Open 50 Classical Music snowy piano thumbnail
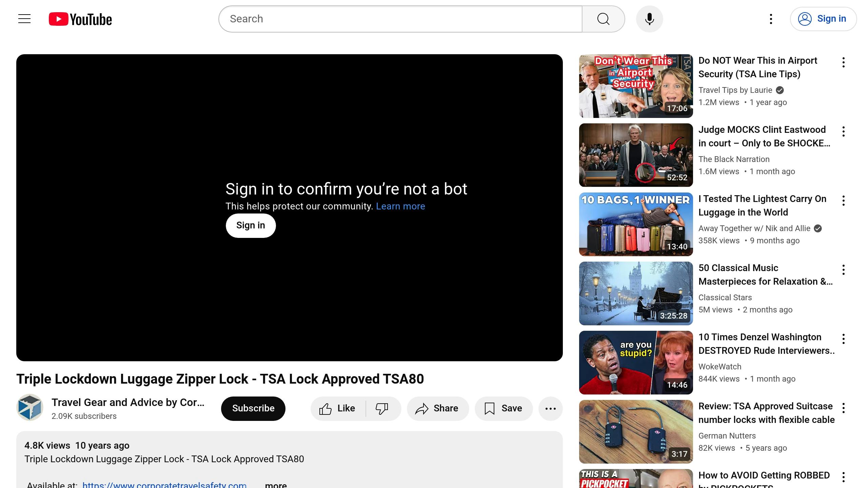The width and height of the screenshot is (868, 488). click(x=636, y=293)
